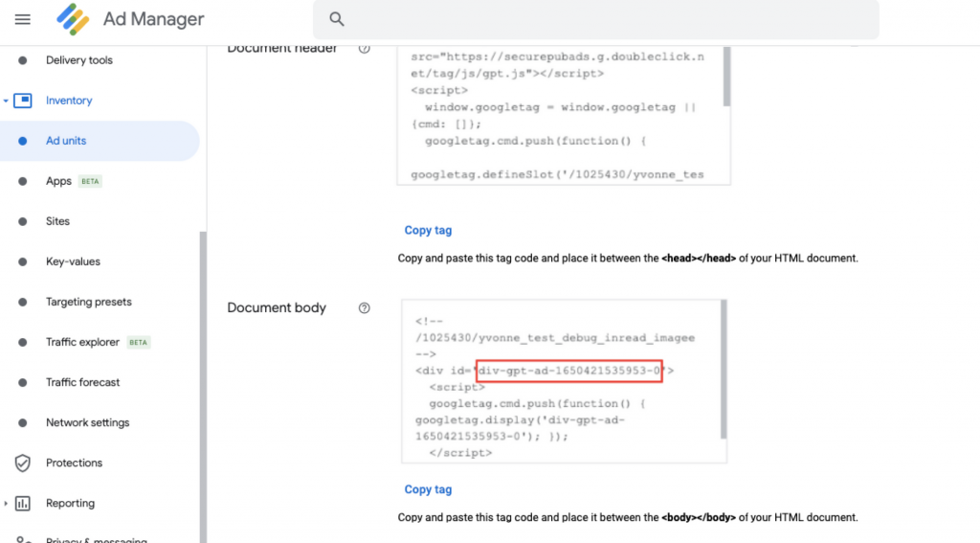
Task: Open the Document header help icon
Action: coord(365,49)
